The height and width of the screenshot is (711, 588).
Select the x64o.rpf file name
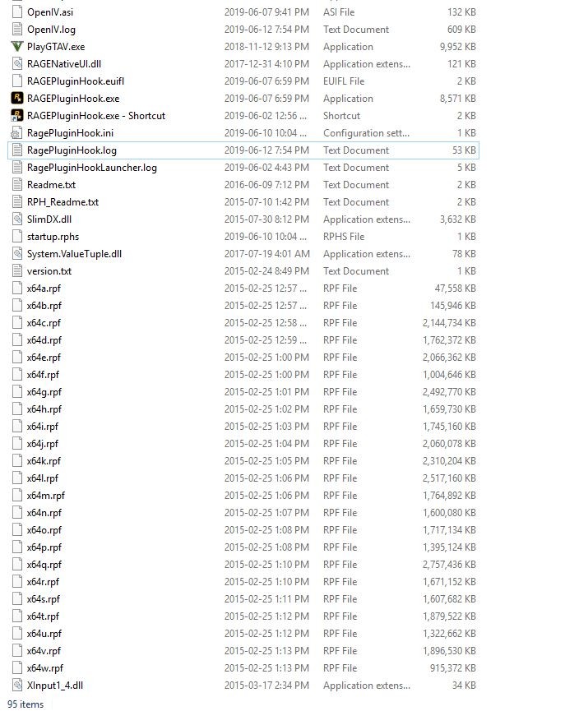click(x=44, y=529)
